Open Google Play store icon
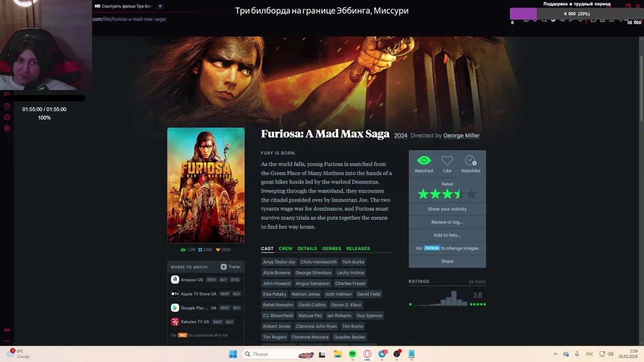The image size is (644, 362). pyautogui.click(x=175, y=308)
